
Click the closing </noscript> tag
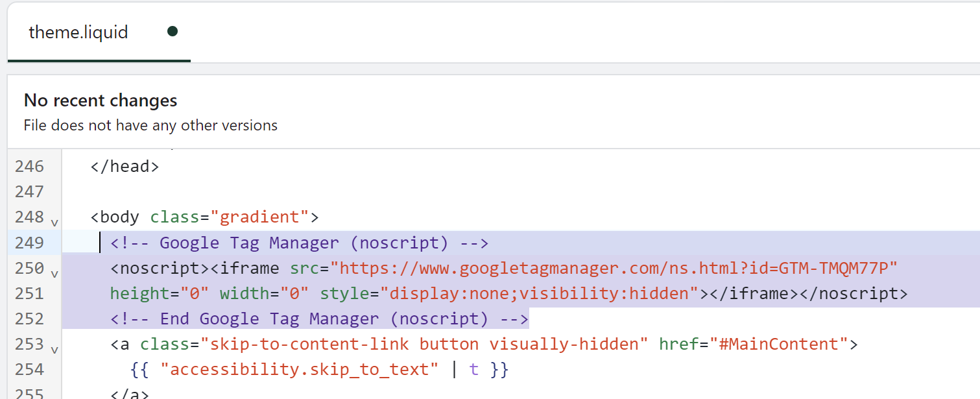pos(853,293)
